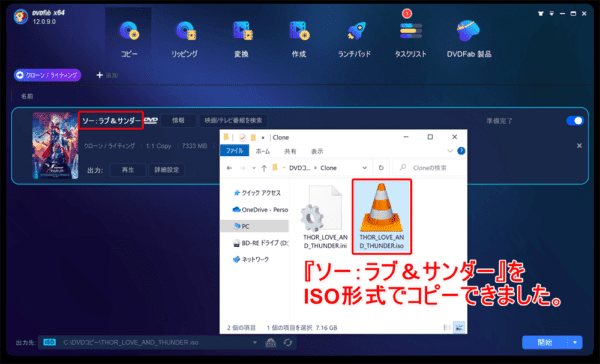Go back in Explorer Clone window
Image resolution: width=600 pixels, height=364 pixels.
coord(229,168)
